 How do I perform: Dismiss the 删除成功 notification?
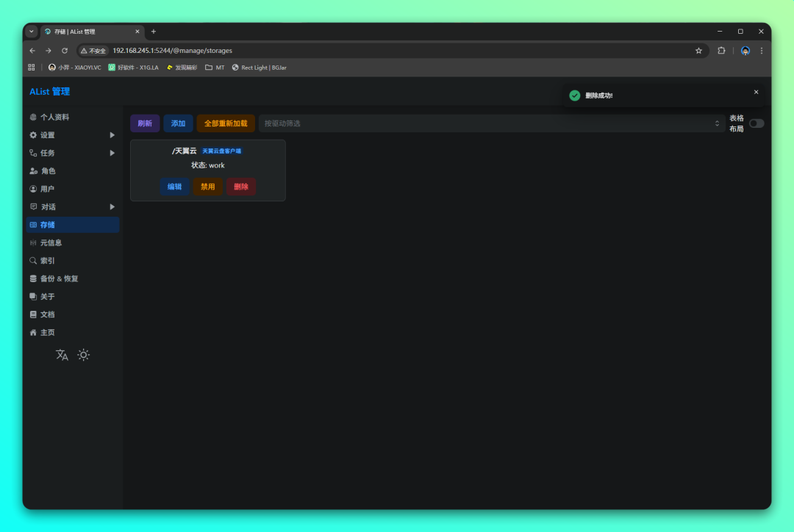756,92
